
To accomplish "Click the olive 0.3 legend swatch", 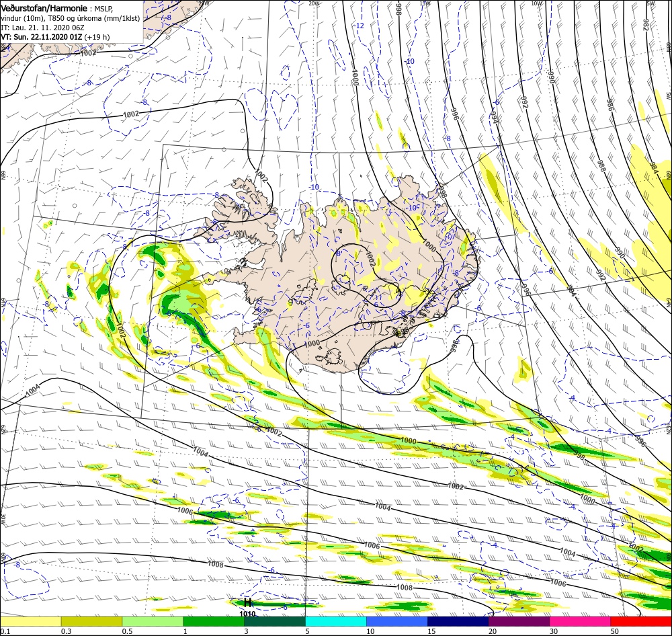I will pos(91,621).
